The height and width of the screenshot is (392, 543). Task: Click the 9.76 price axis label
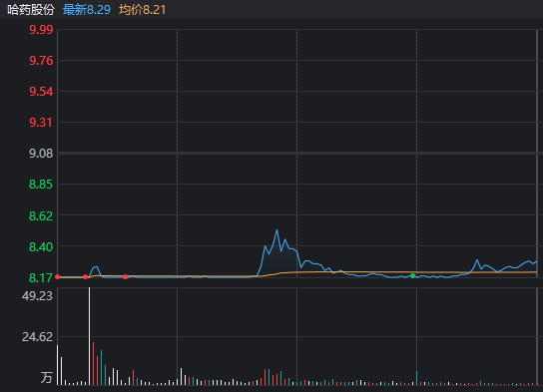pyautogui.click(x=41, y=61)
